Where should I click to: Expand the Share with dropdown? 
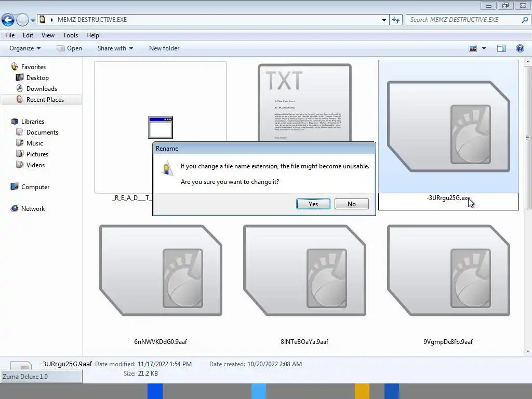point(115,48)
